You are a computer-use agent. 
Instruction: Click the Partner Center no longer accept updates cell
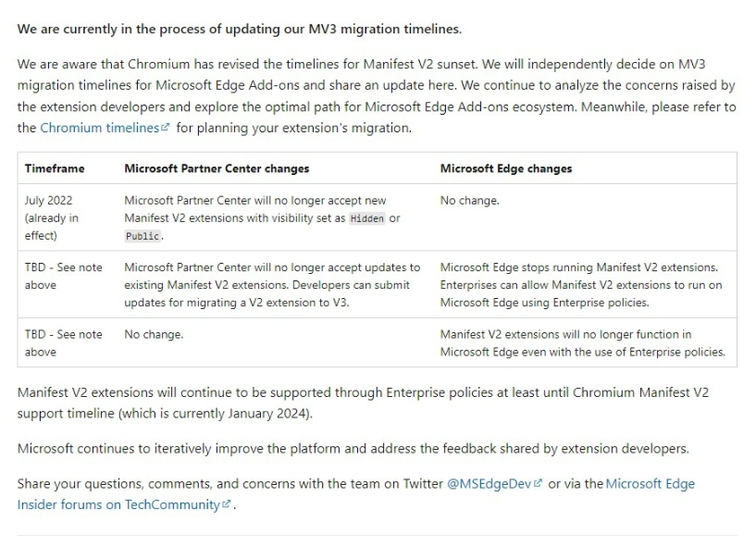point(276,285)
